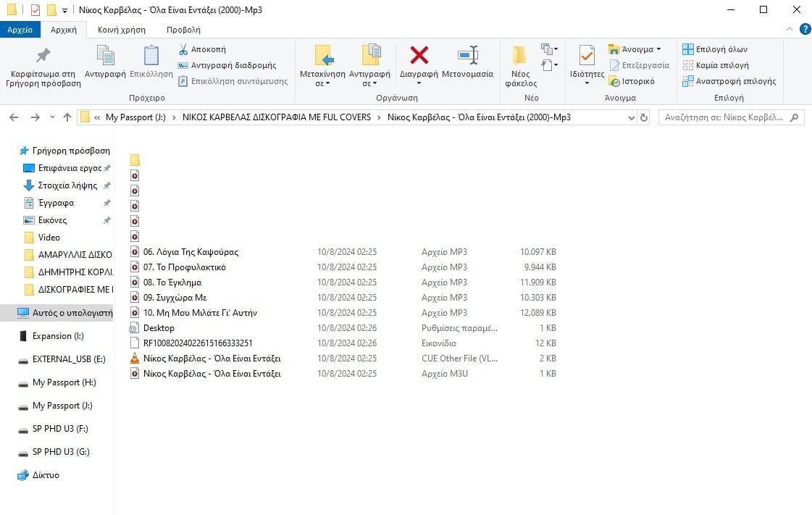
Task: Select Γρήγορη πρόσβαση in sidebar
Action: point(64,151)
